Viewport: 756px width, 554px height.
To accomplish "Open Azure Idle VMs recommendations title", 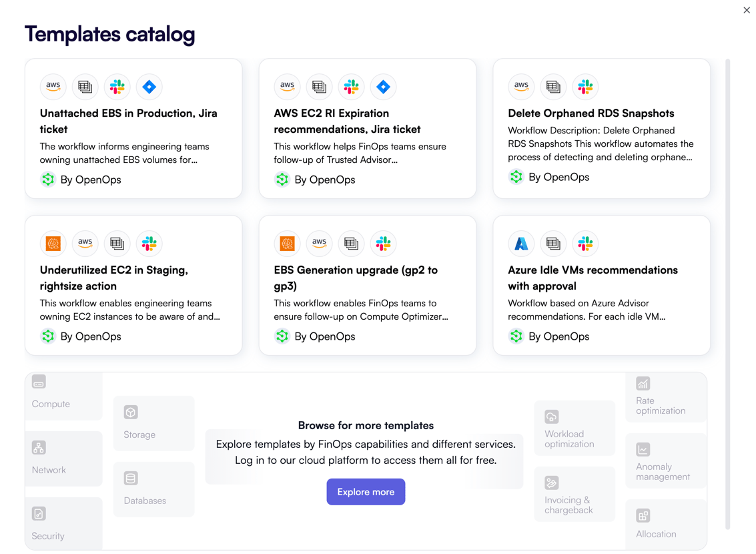I will [x=593, y=278].
